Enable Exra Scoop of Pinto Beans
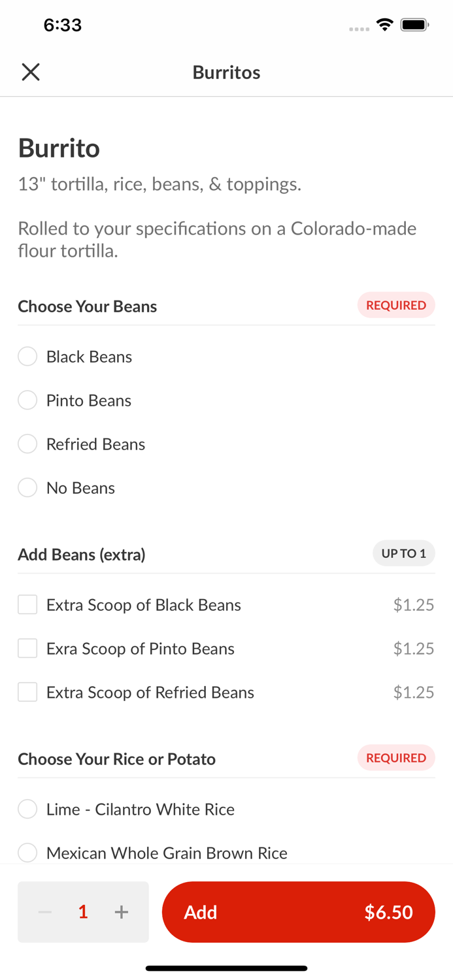The width and height of the screenshot is (453, 980). click(27, 649)
